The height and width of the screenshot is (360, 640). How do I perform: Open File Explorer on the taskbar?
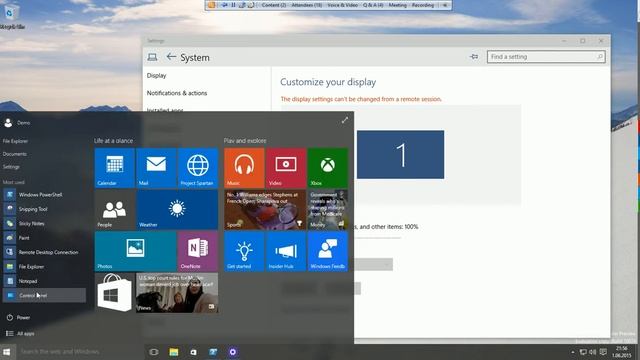(x=173, y=352)
